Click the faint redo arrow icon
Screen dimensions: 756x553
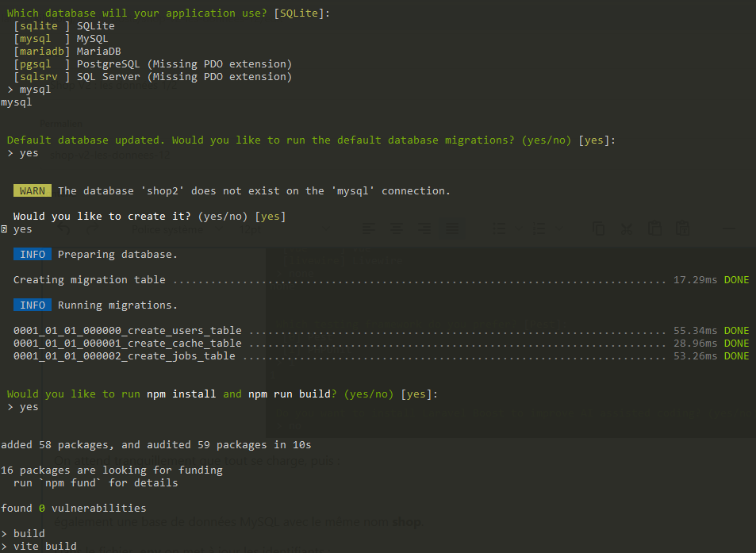coord(92,229)
